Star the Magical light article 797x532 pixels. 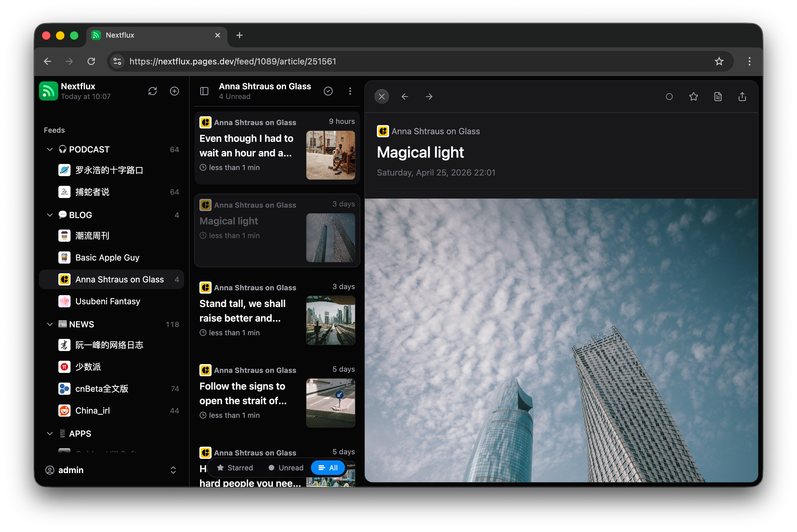(x=693, y=97)
